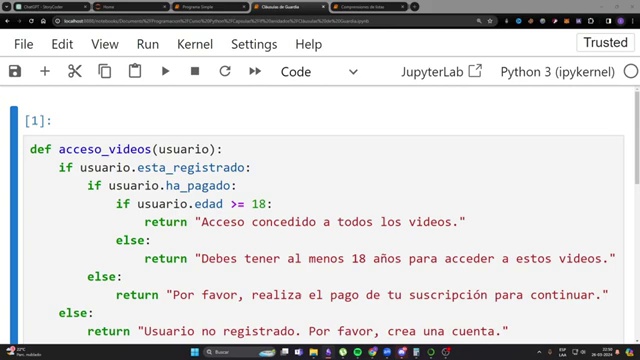Click the 'Usuario no registrado' string

(323, 331)
